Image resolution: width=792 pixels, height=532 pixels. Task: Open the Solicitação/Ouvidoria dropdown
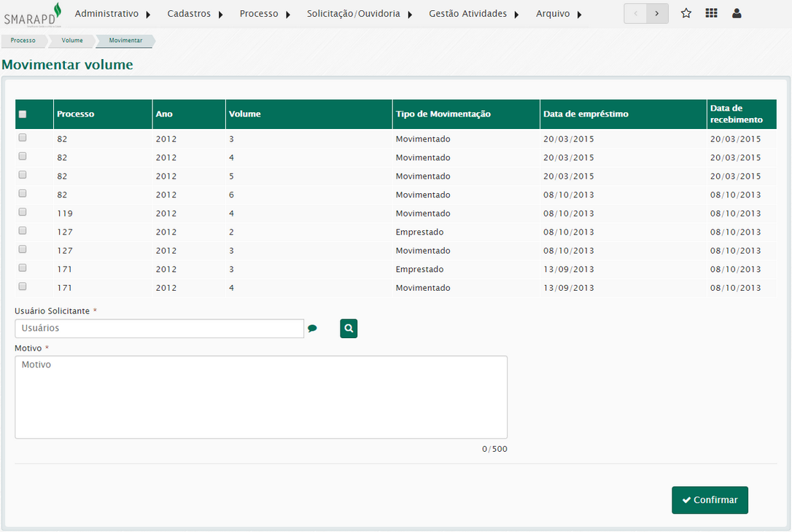coord(359,14)
